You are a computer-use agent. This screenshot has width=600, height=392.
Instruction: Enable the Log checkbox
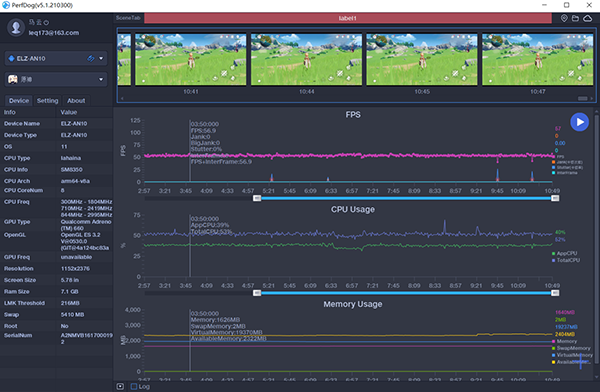pos(134,386)
